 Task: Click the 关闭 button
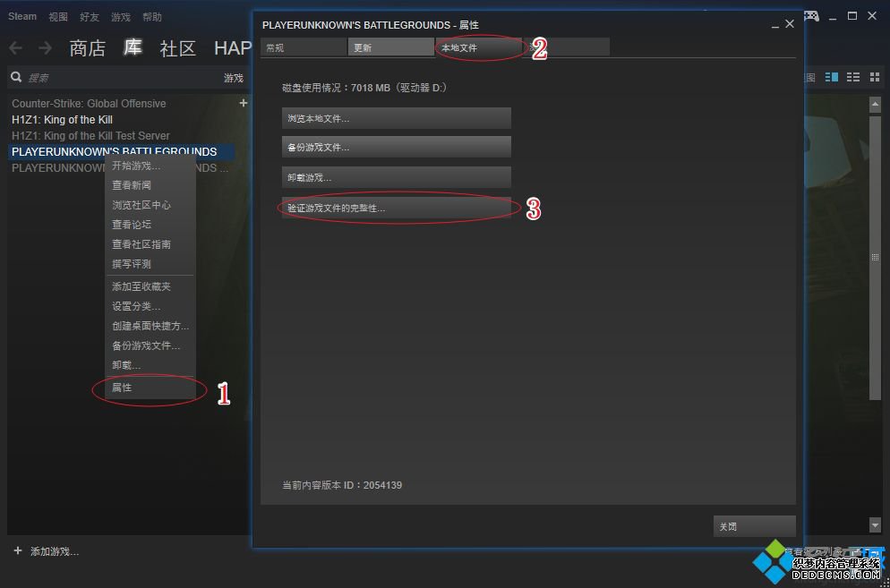(x=754, y=526)
